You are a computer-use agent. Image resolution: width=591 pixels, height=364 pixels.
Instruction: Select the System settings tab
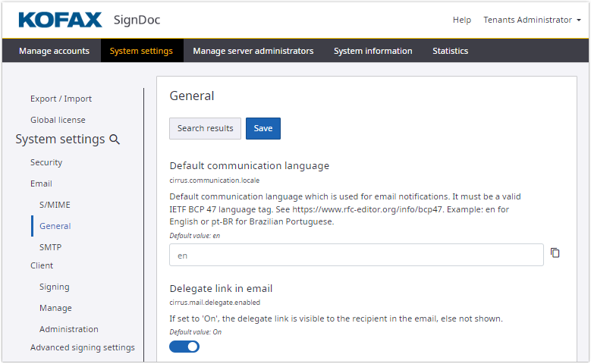(141, 51)
